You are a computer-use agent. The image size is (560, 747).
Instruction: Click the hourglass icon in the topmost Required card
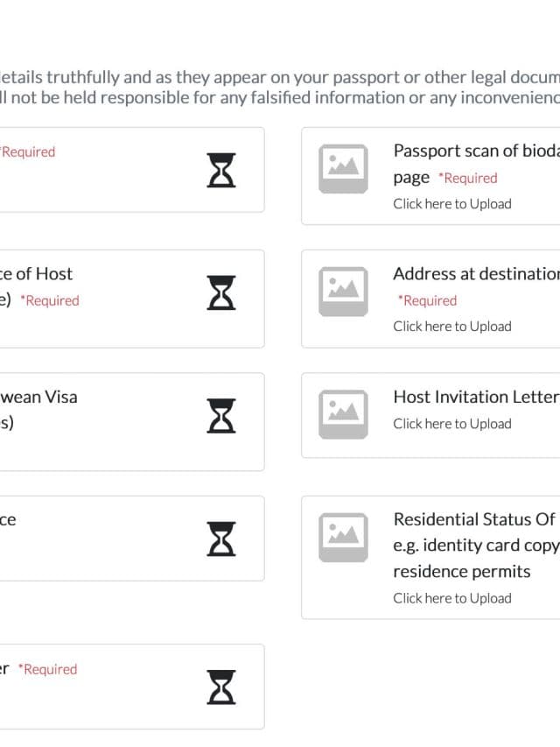click(221, 170)
